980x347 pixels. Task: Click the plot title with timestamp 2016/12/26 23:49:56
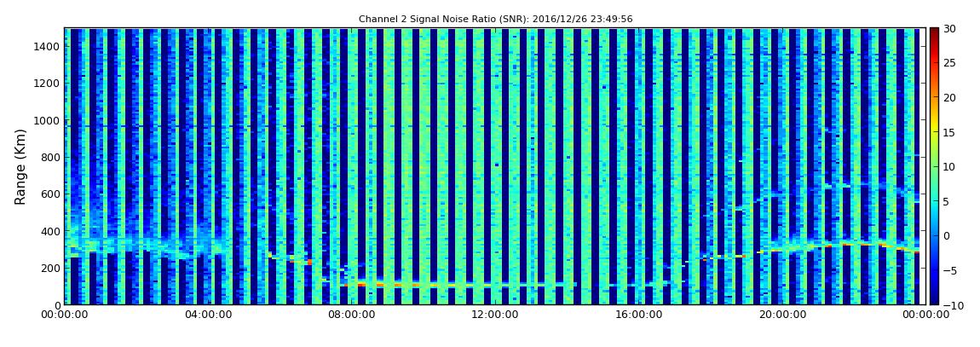[x=495, y=20]
